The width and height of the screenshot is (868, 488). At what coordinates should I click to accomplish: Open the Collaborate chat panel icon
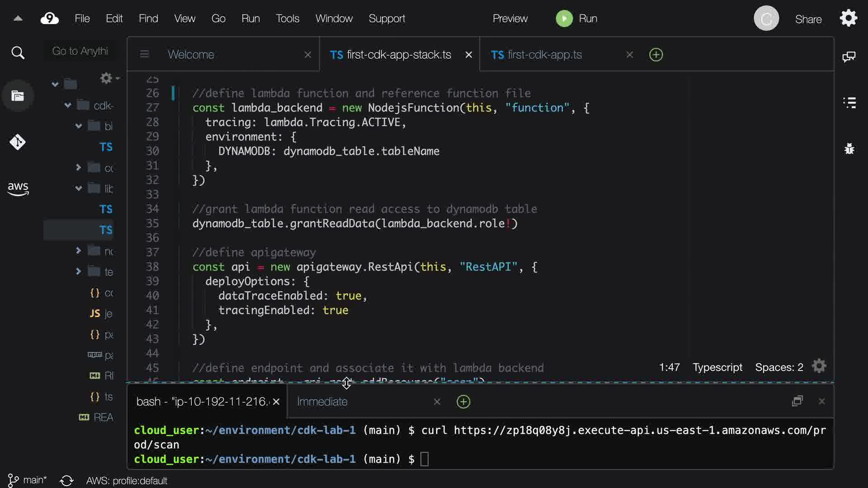click(x=849, y=56)
